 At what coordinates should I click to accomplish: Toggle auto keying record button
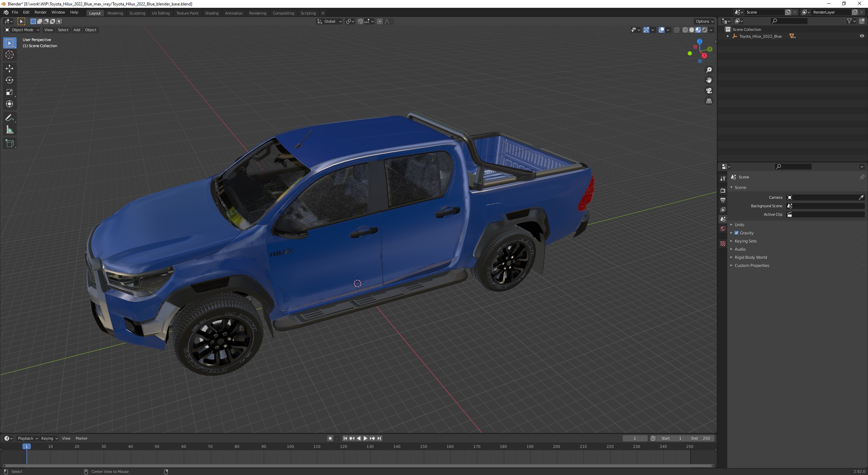tap(330, 438)
